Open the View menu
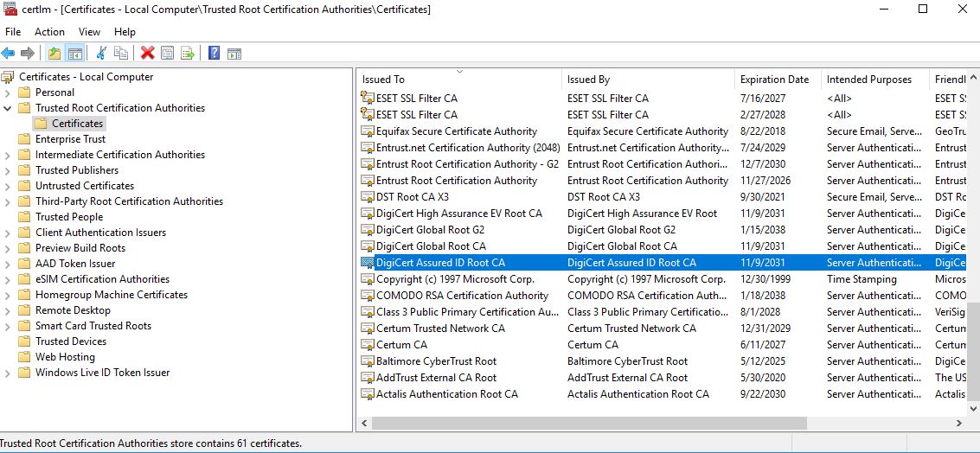This screenshot has width=980, height=453. click(x=89, y=32)
